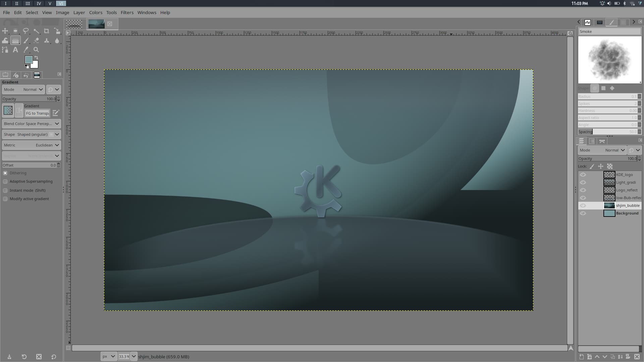Viewport: 644px width, 362px height.
Task: Open the gradient editor next to FG to Transparent
Action: (x=56, y=113)
